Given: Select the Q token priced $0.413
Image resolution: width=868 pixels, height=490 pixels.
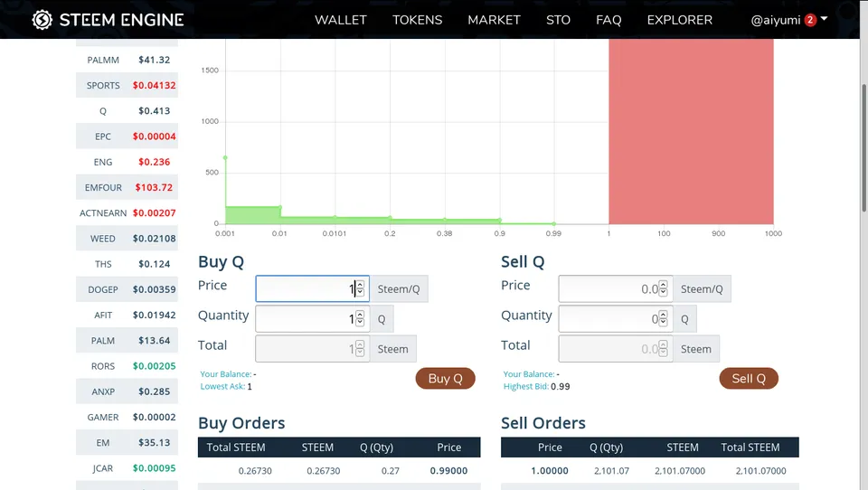Looking at the screenshot, I should point(127,110).
